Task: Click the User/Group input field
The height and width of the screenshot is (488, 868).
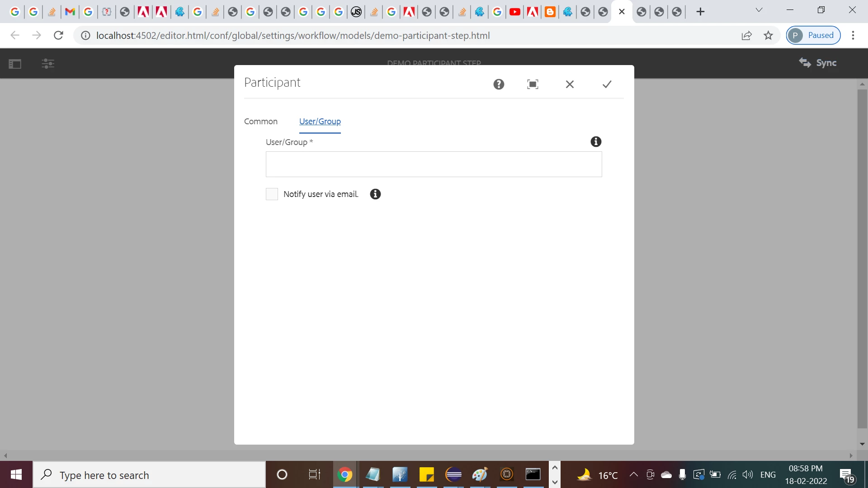Action: click(x=434, y=164)
